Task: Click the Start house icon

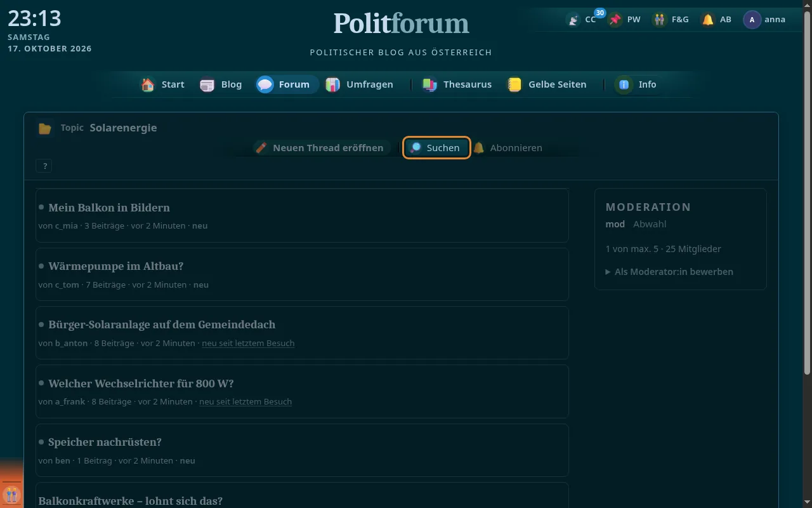Action: click(148, 84)
